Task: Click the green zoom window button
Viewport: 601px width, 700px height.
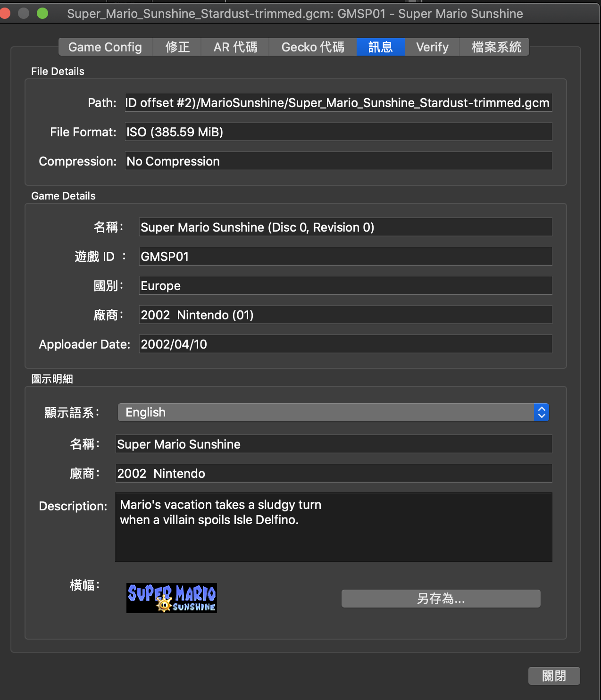Action: pyautogui.click(x=42, y=13)
